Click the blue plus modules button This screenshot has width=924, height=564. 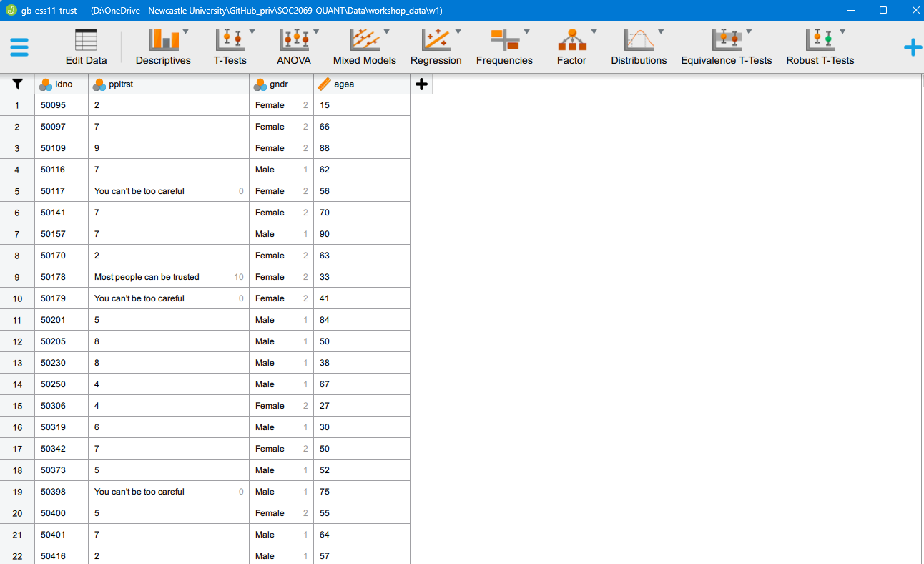point(913,48)
